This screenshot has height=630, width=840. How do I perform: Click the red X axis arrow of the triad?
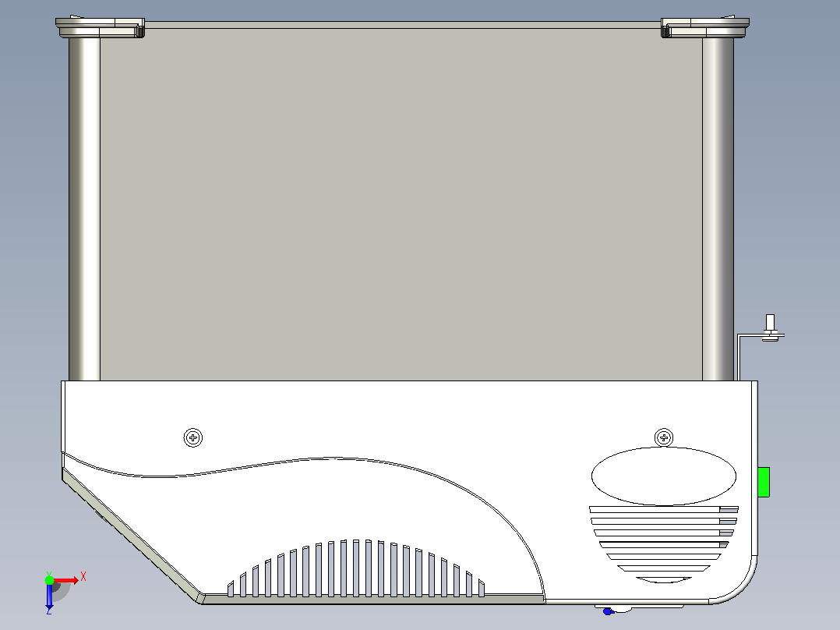[x=66, y=580]
